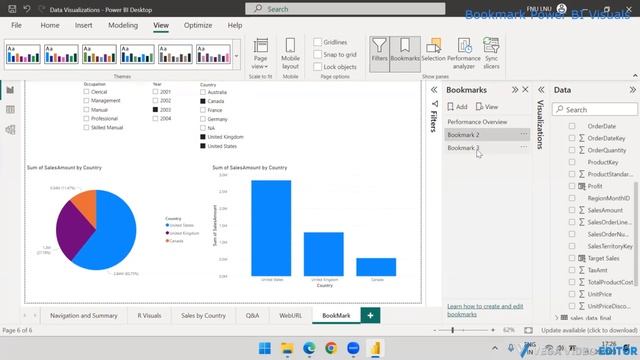
Task: Open the Help ribbon tab
Action: [x=235, y=25]
